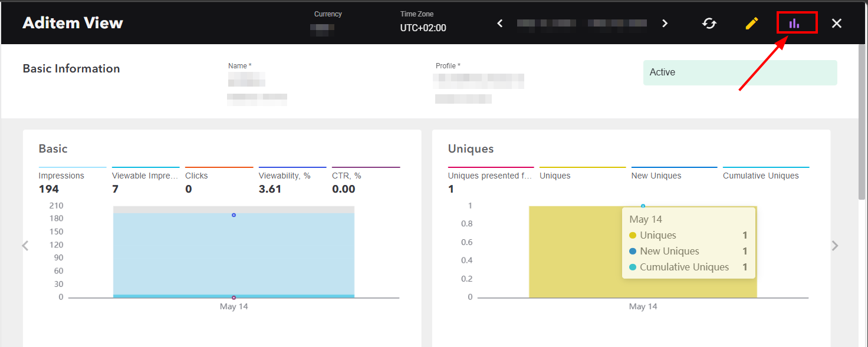The height and width of the screenshot is (347, 868).
Task: Toggle the Impressions series in Basic chart
Action: [x=73, y=181]
